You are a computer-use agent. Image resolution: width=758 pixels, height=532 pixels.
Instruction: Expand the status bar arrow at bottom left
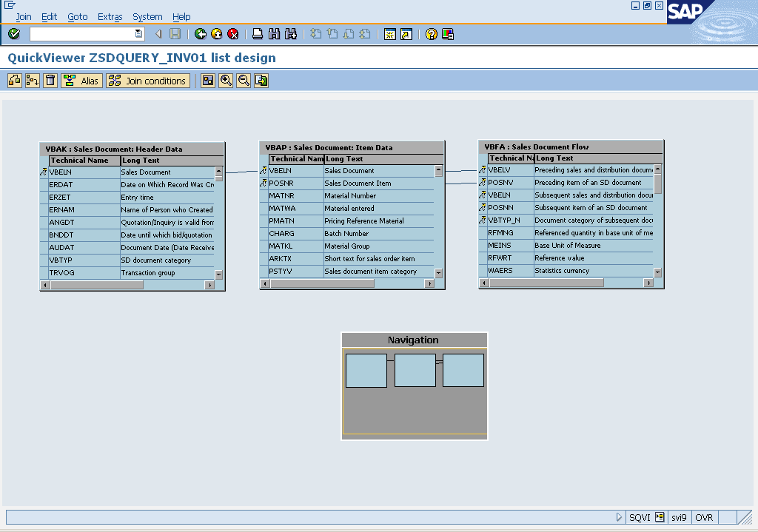pos(620,517)
